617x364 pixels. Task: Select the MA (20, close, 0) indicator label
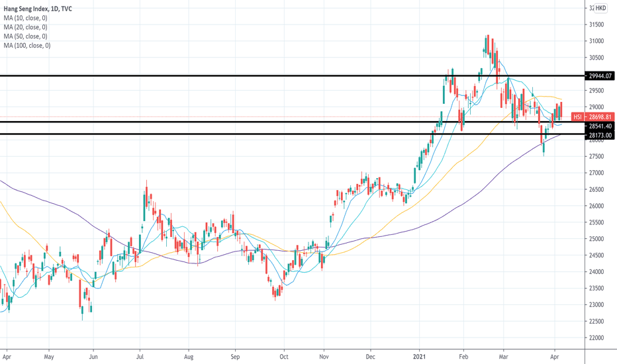coord(26,26)
